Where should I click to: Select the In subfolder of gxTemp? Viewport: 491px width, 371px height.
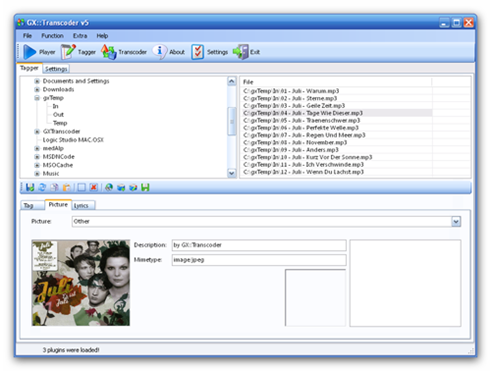point(55,106)
